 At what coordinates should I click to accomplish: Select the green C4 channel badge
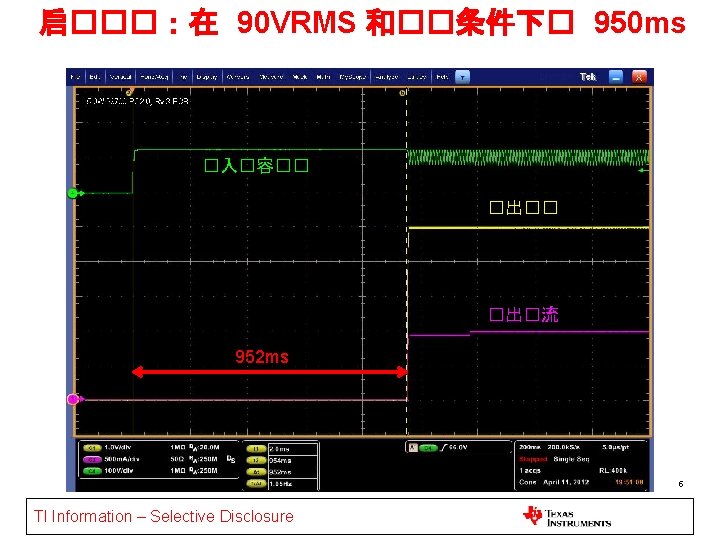tap(92, 471)
